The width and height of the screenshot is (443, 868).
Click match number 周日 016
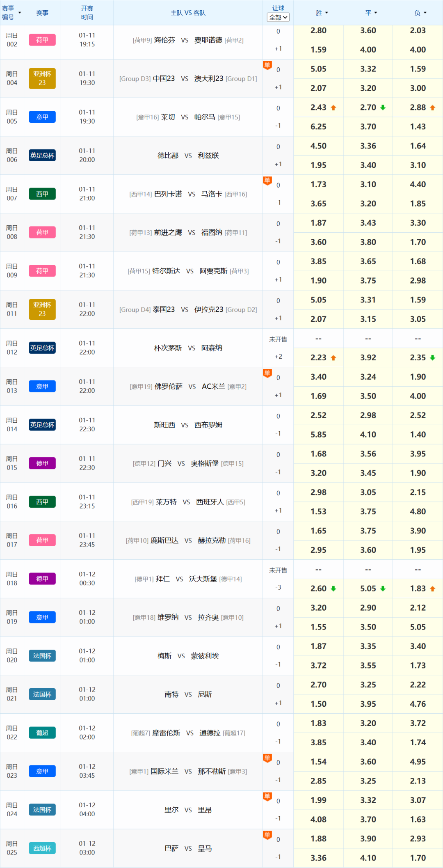[x=12, y=502]
